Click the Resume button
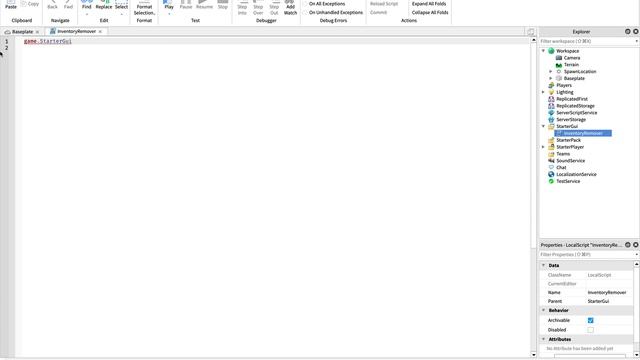The height and width of the screenshot is (360, 640). click(x=204, y=5)
